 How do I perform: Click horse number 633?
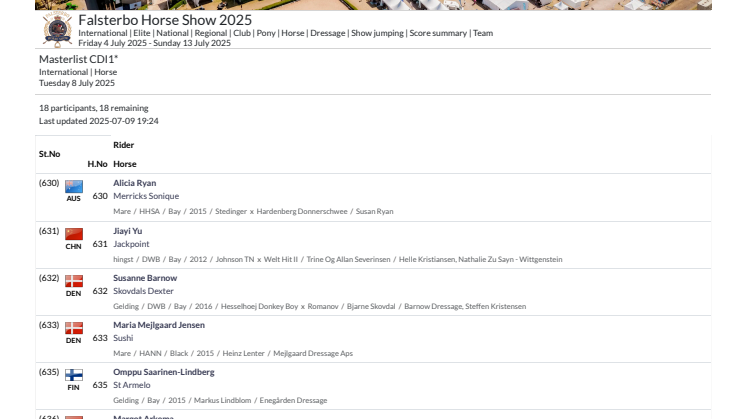coord(100,338)
